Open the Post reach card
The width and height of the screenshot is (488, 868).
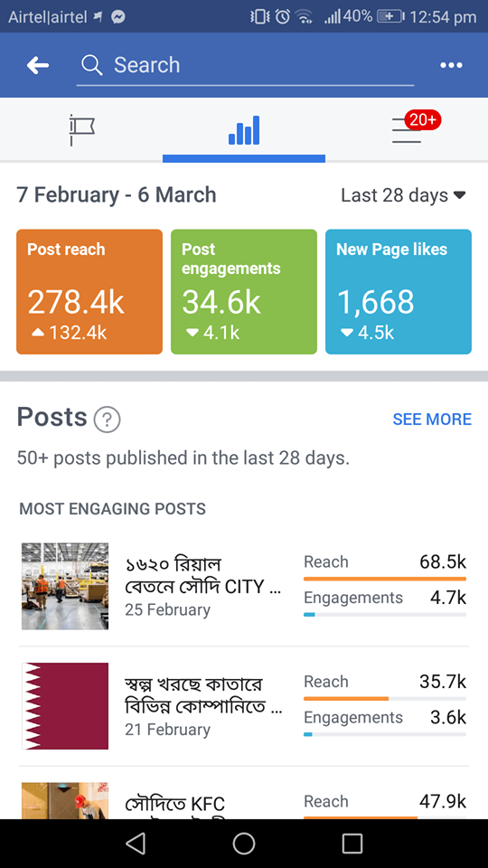(x=89, y=292)
